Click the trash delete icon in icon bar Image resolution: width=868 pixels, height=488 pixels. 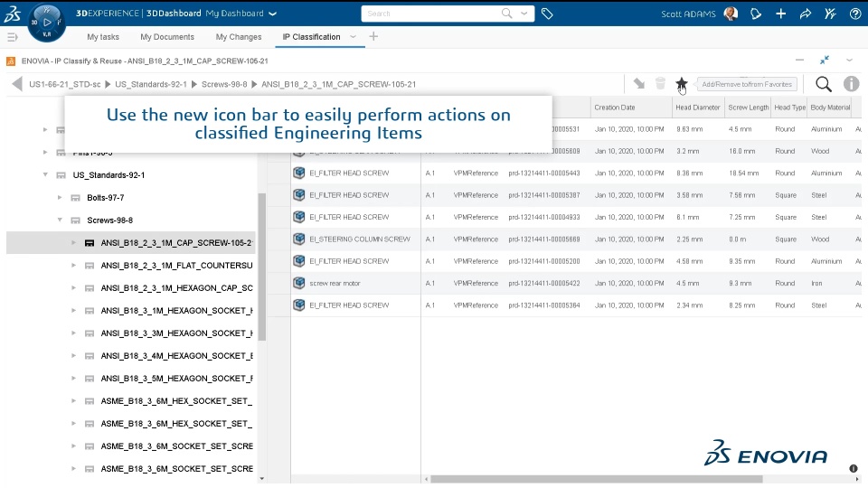pyautogui.click(x=660, y=83)
